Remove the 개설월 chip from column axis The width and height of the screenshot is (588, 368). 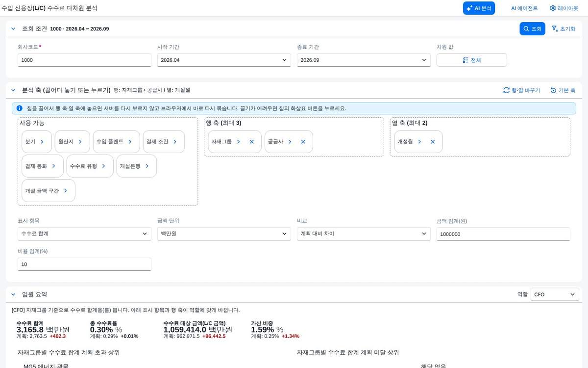pyautogui.click(x=433, y=141)
